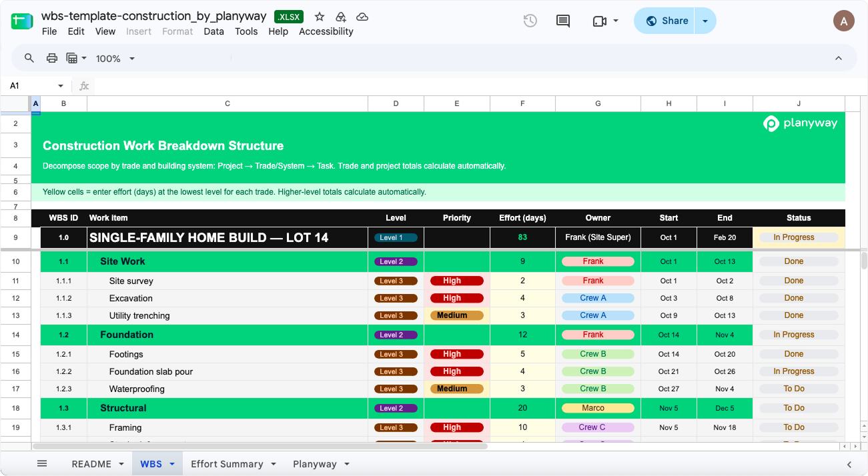Open the File menu
The height and width of the screenshot is (476, 868).
[x=49, y=31]
